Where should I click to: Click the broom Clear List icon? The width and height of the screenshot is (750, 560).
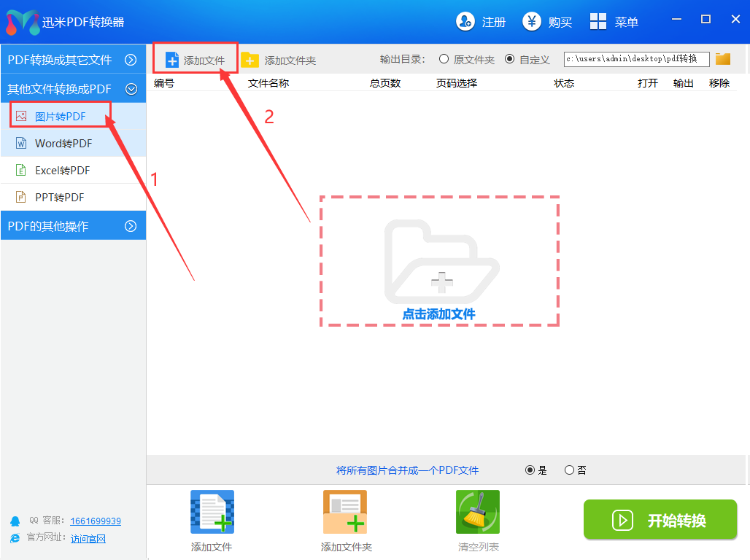pos(478,512)
